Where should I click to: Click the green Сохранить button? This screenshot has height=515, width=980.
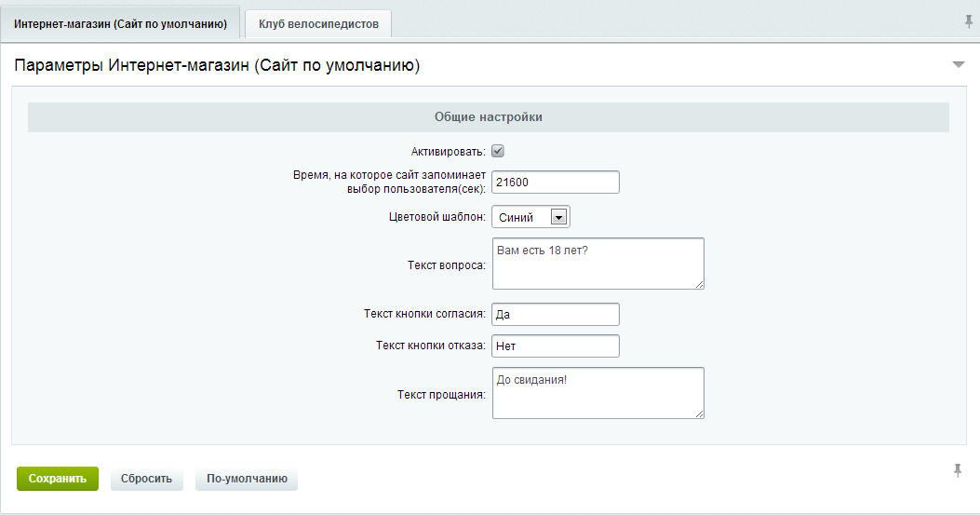coord(58,479)
